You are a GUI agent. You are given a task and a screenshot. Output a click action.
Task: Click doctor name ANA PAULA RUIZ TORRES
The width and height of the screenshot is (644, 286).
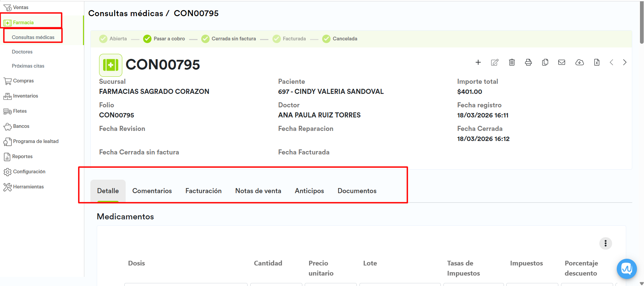[319, 115]
